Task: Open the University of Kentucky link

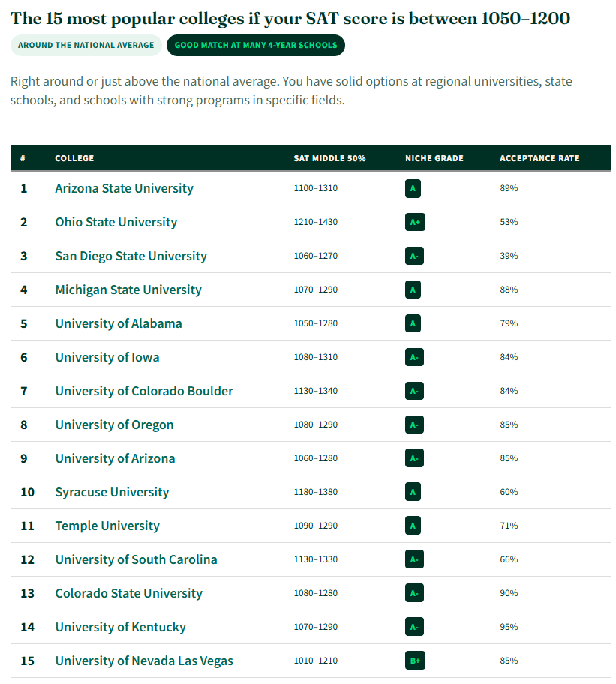Action: [x=120, y=627]
